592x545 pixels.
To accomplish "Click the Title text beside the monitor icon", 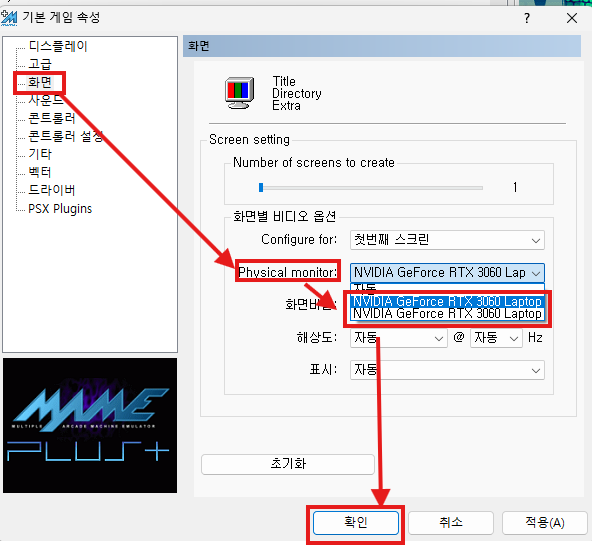I will click(x=284, y=81).
